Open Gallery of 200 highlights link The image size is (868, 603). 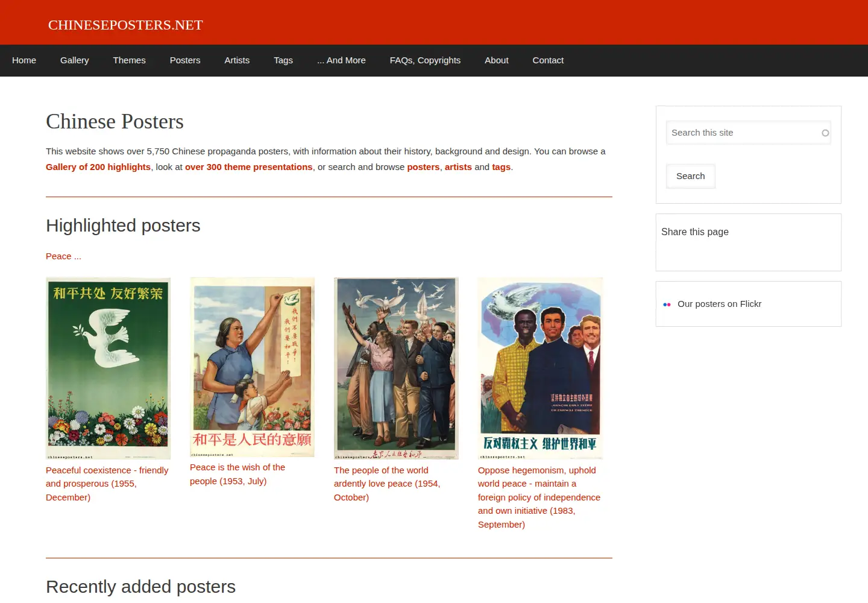(98, 167)
